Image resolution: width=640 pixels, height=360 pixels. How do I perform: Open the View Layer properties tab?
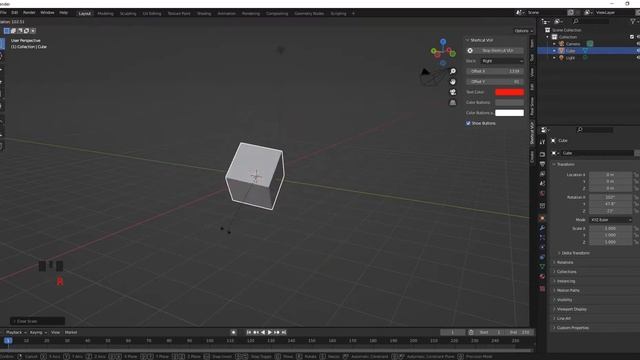542,174
